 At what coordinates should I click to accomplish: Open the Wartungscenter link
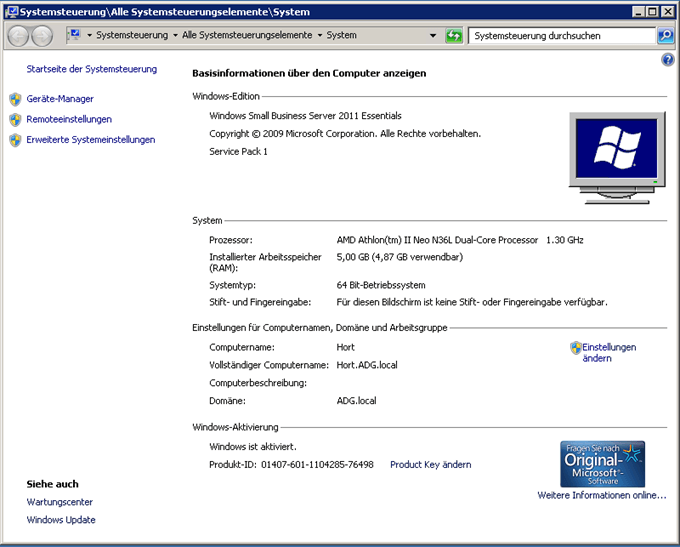(60, 502)
